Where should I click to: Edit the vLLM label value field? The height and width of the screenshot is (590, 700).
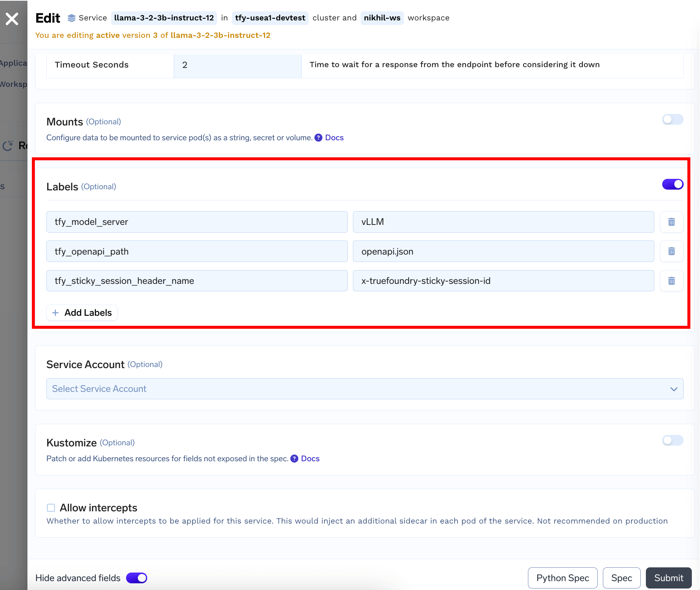(503, 222)
